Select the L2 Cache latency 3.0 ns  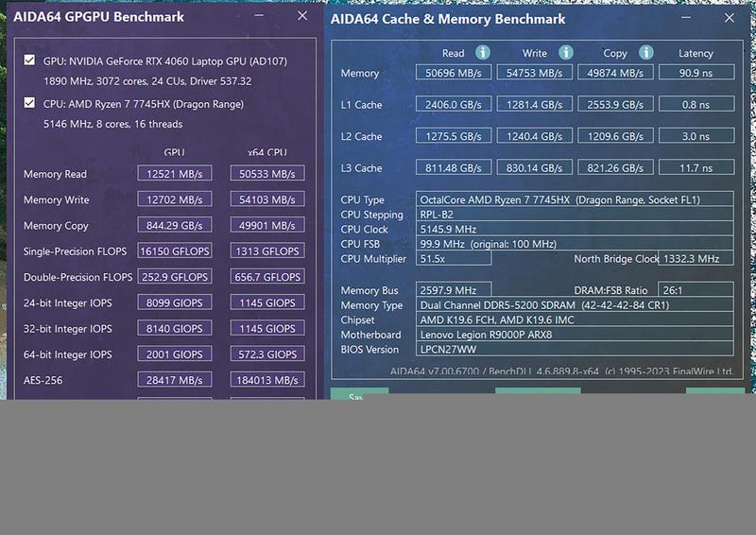pos(696,136)
